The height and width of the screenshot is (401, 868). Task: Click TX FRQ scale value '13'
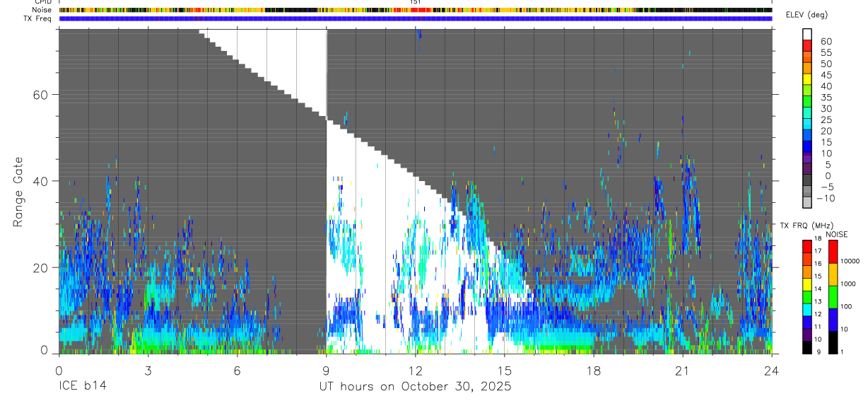coord(818,301)
